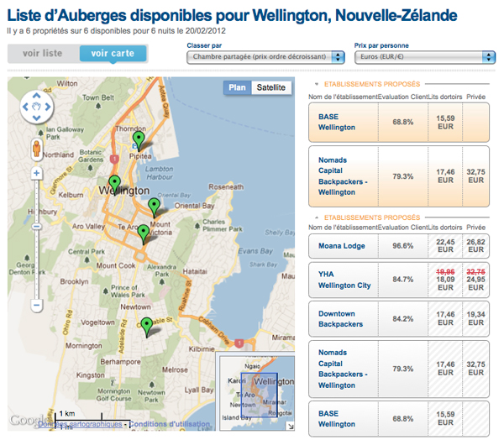Select the Plan map type
Image resolution: width=504 pixels, height=440 pixels.
[x=238, y=87]
